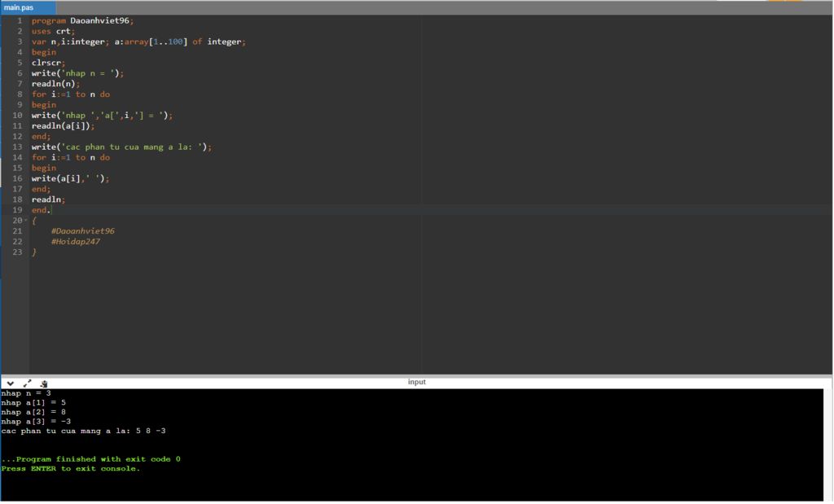Viewport: 834px width, 504px height.
Task: Click the write('nhap ','a[',i,'] = ') line
Action: coord(102,116)
